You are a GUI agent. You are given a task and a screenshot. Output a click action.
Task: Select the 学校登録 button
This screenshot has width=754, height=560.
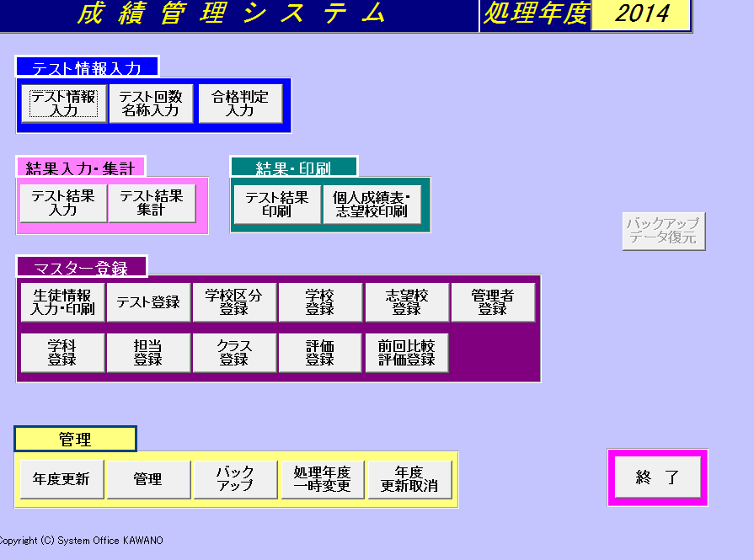[x=320, y=302]
